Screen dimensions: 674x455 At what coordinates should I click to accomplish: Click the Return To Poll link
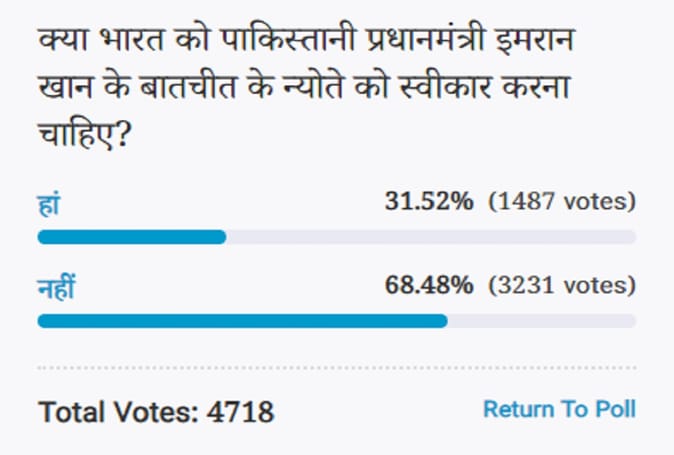click(x=559, y=409)
